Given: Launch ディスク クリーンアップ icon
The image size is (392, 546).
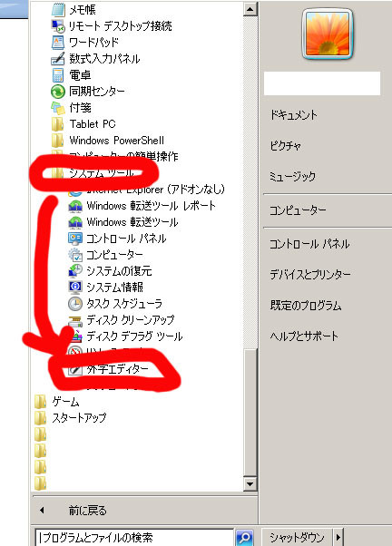Looking at the screenshot, I should coord(75,320).
